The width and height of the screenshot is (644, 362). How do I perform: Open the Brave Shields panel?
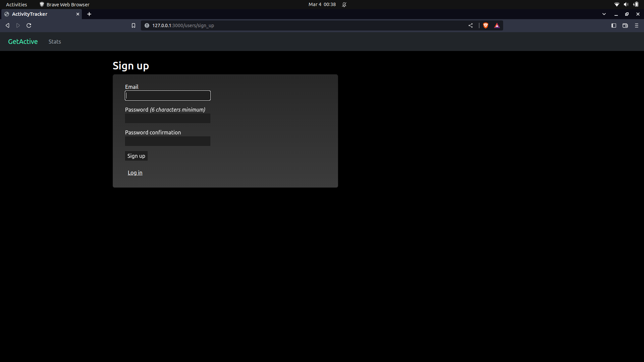(485, 25)
